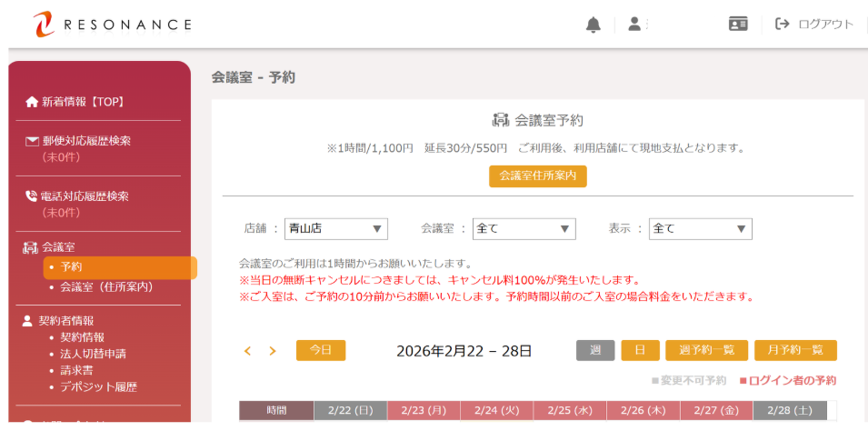The image size is (868, 441).
Task: Click the 2/25 (水) column header
Action: click(570, 411)
